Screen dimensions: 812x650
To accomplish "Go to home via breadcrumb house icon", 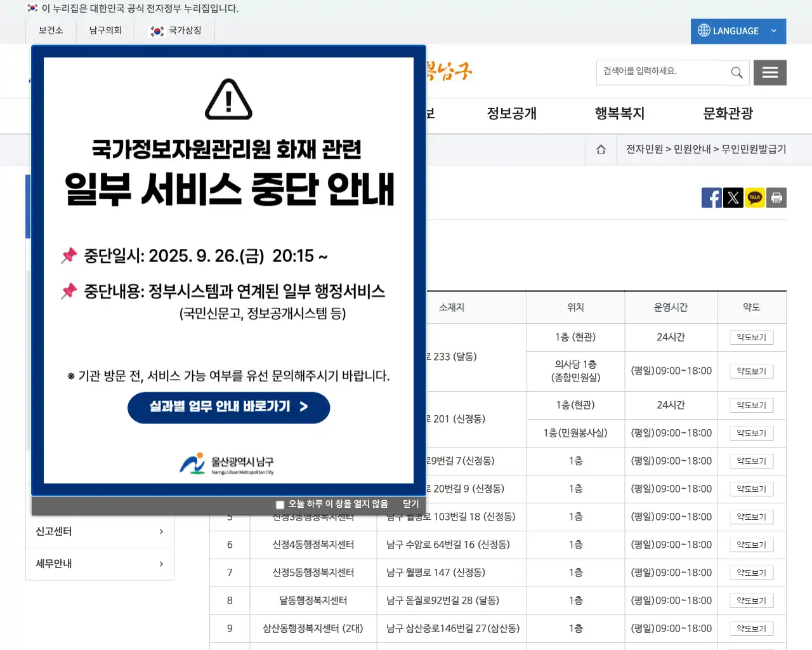I will 601,149.
